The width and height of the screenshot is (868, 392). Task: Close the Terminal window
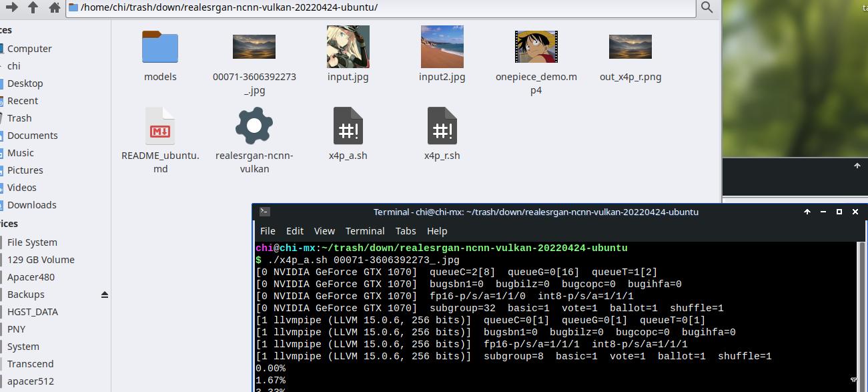click(855, 212)
